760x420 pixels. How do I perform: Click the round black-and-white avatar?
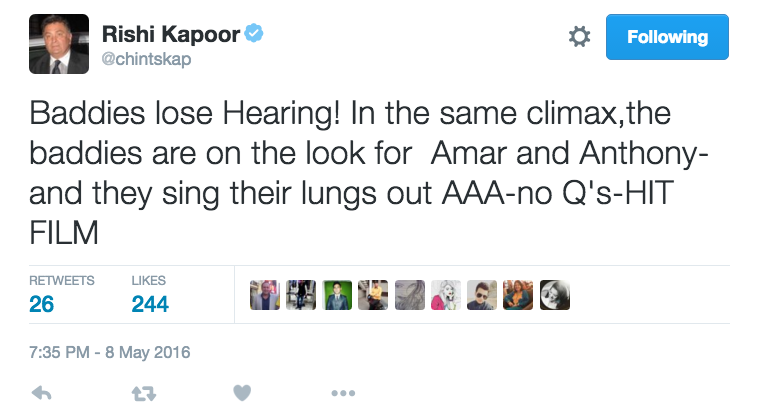pyautogui.click(x=555, y=294)
